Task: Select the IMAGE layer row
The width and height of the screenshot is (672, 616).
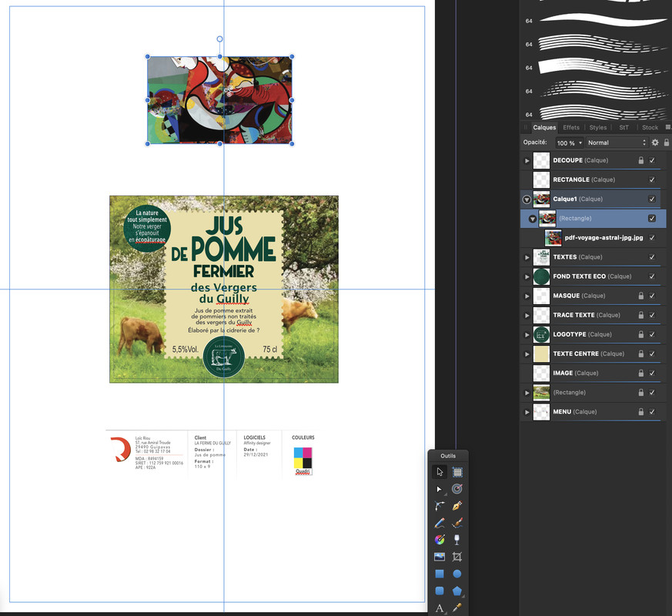Action: tap(593, 373)
